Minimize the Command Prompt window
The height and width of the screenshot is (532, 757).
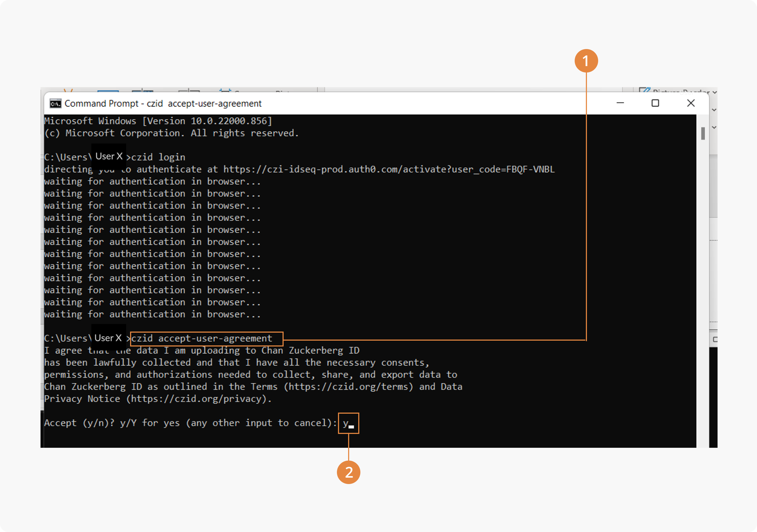[x=620, y=103]
